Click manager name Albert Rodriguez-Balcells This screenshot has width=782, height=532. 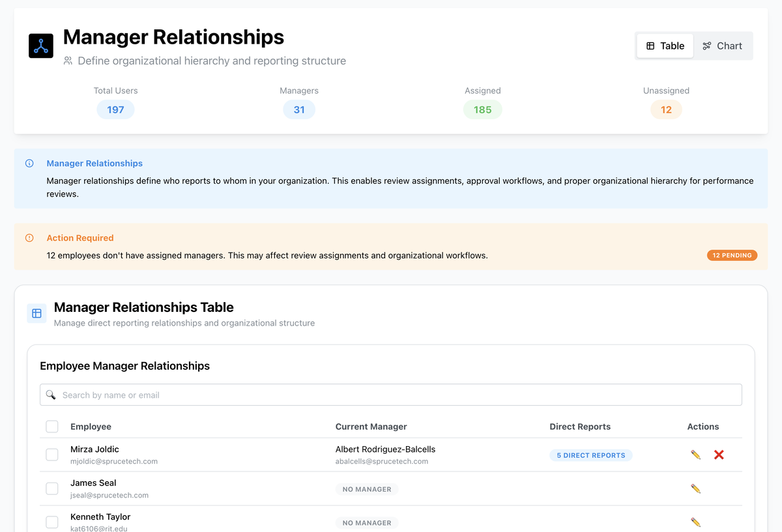click(385, 449)
